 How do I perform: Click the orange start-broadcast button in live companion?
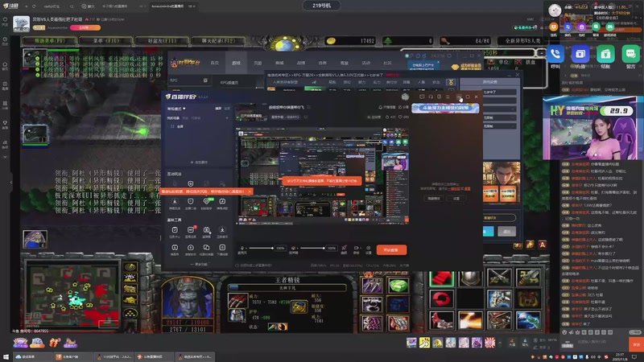[x=391, y=250]
